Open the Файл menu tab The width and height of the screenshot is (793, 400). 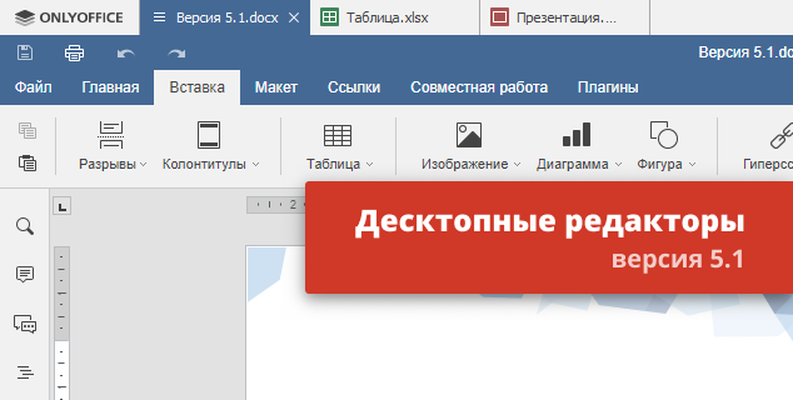coord(33,87)
